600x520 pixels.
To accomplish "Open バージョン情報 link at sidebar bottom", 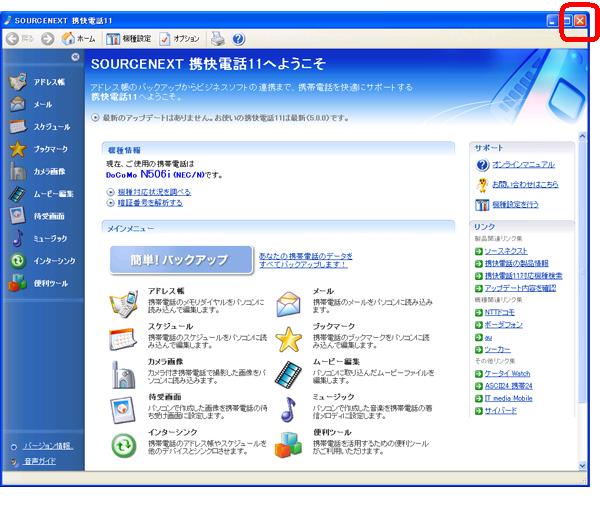I will (48, 446).
